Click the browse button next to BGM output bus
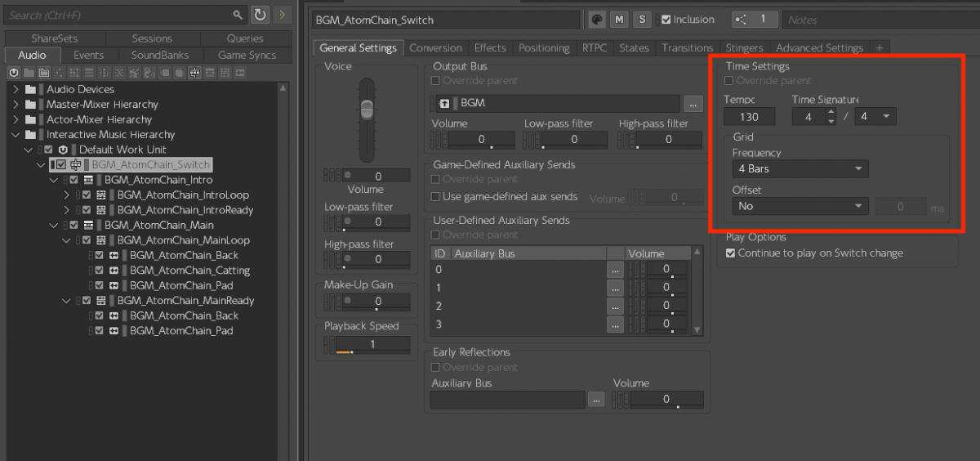Screen dimensions: 980x461 pos(693,104)
